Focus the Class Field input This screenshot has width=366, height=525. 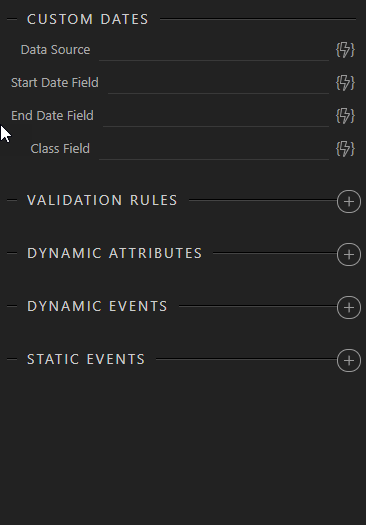click(214, 149)
